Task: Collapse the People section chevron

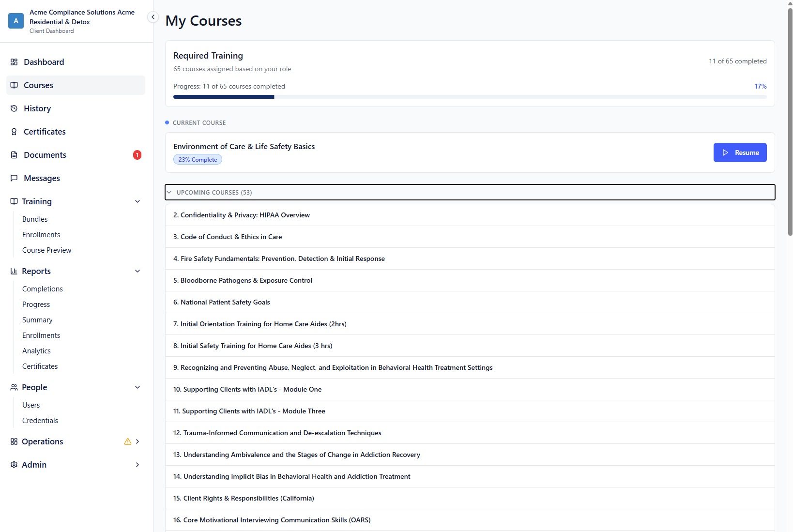Action: coord(137,387)
